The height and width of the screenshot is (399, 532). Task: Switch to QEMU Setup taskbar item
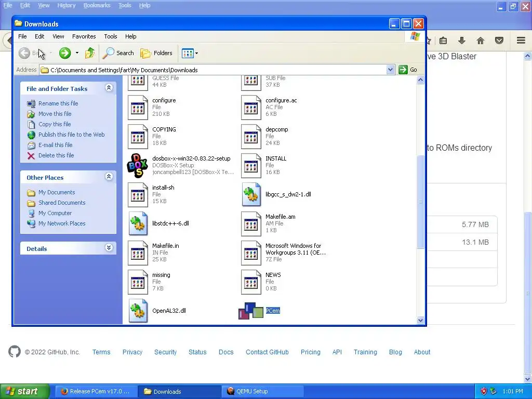coord(263,391)
